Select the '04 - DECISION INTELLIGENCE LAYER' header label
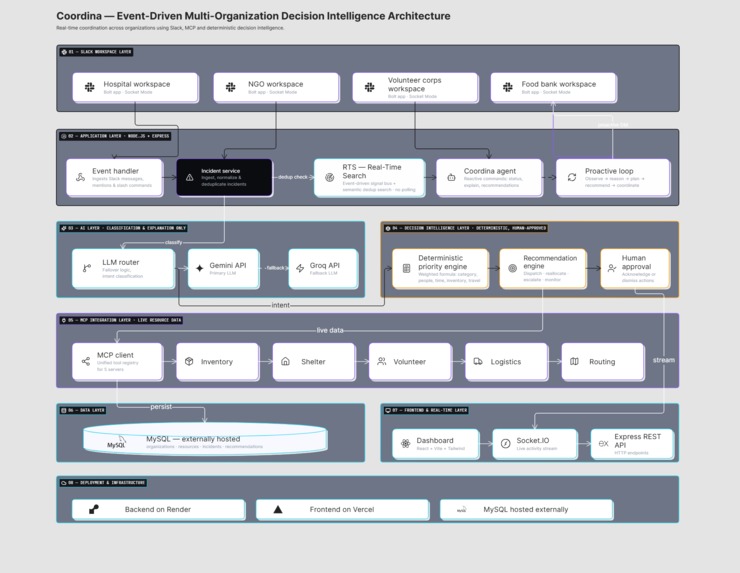Screen dimensions: 740x573 465,228
